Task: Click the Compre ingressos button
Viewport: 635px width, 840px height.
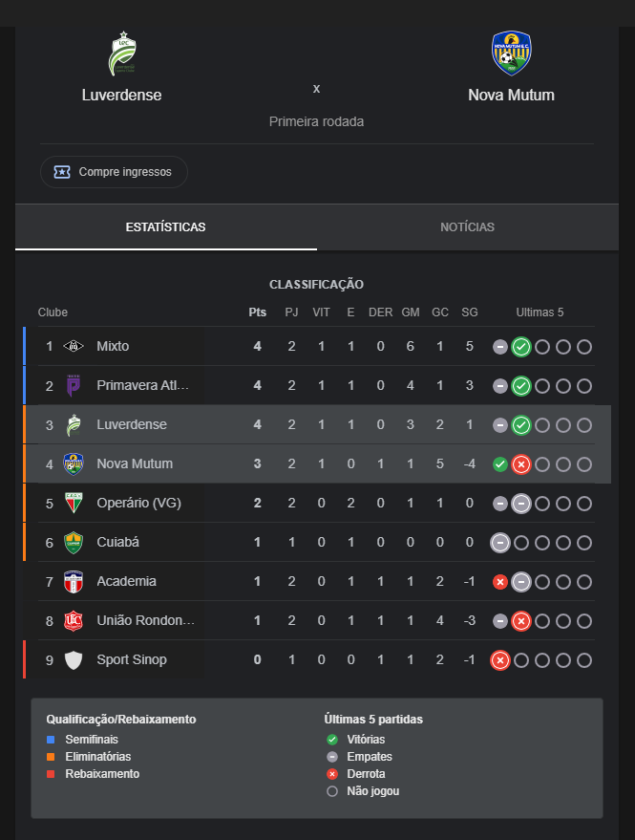Action: click(x=114, y=172)
